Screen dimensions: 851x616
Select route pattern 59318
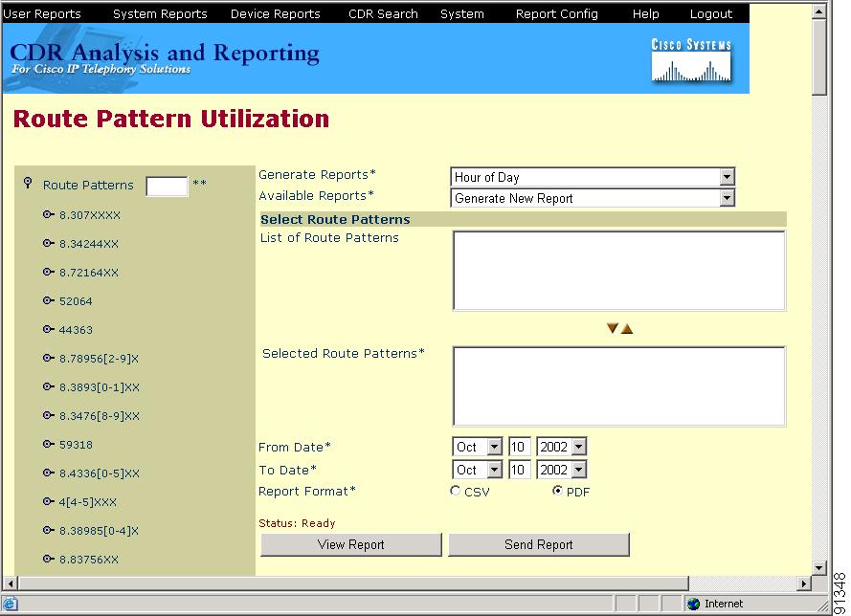tap(76, 445)
